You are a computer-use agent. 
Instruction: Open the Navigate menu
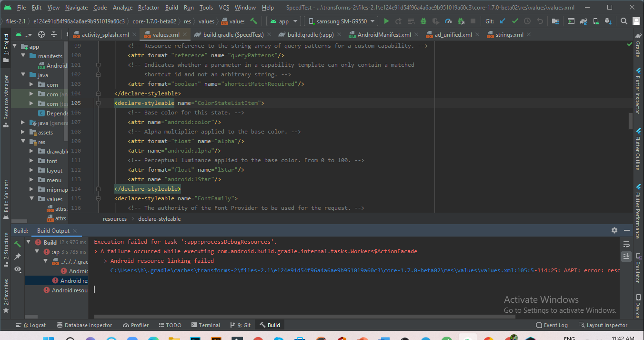point(76,8)
